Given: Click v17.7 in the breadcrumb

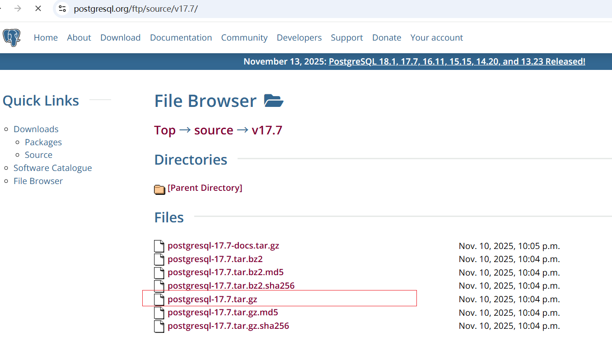Looking at the screenshot, I should [267, 130].
